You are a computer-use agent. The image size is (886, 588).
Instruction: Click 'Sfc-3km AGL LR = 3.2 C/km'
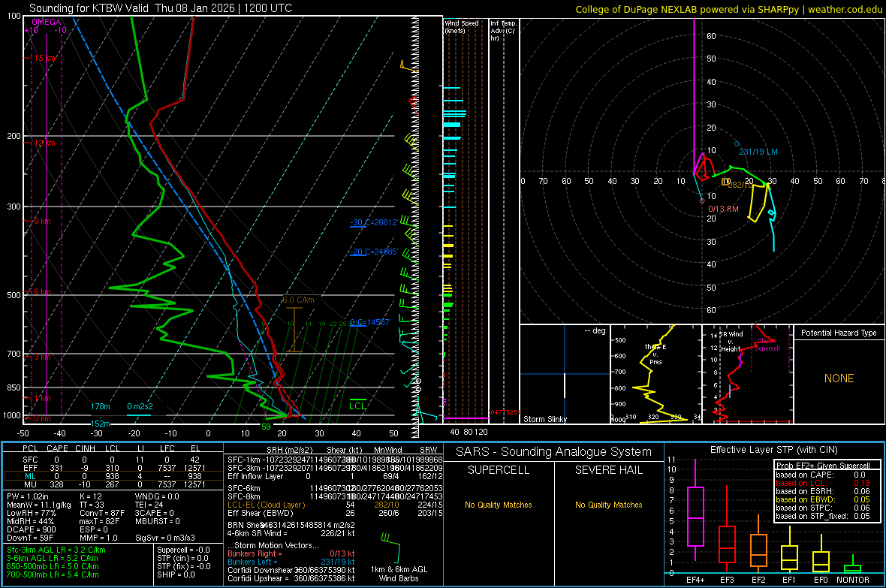click(56, 550)
